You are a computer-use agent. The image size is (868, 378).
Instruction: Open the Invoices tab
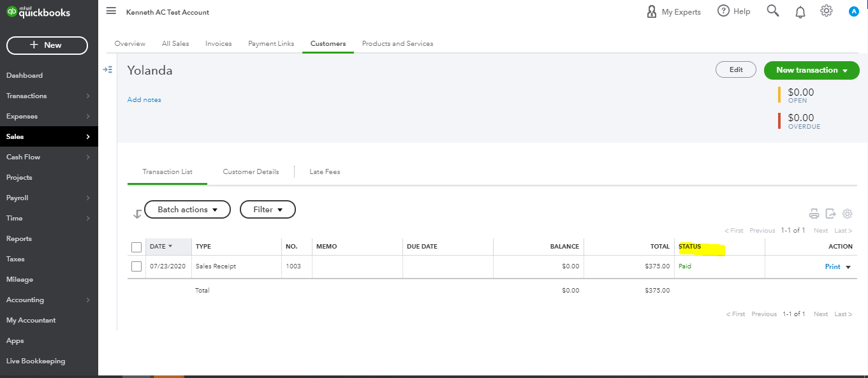click(218, 44)
